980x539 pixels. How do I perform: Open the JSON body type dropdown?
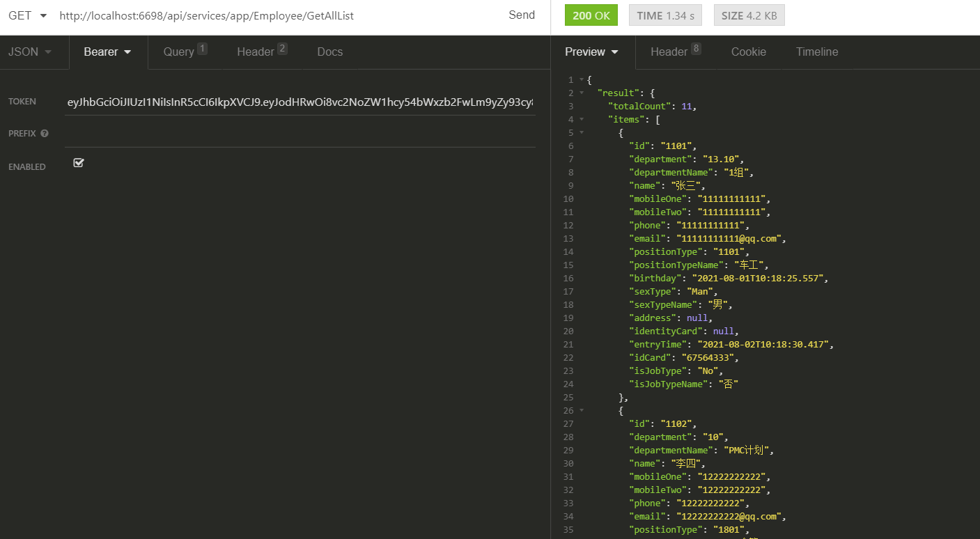pyautogui.click(x=28, y=52)
